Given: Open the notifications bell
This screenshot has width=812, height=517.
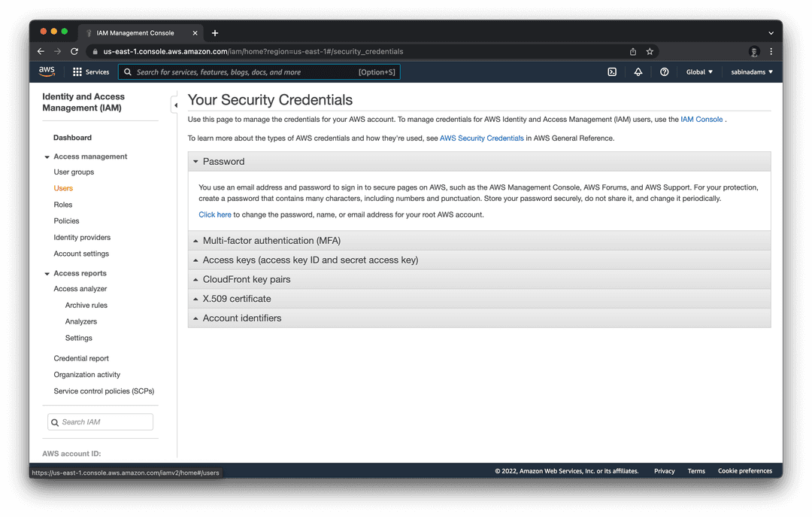Looking at the screenshot, I should pos(638,71).
